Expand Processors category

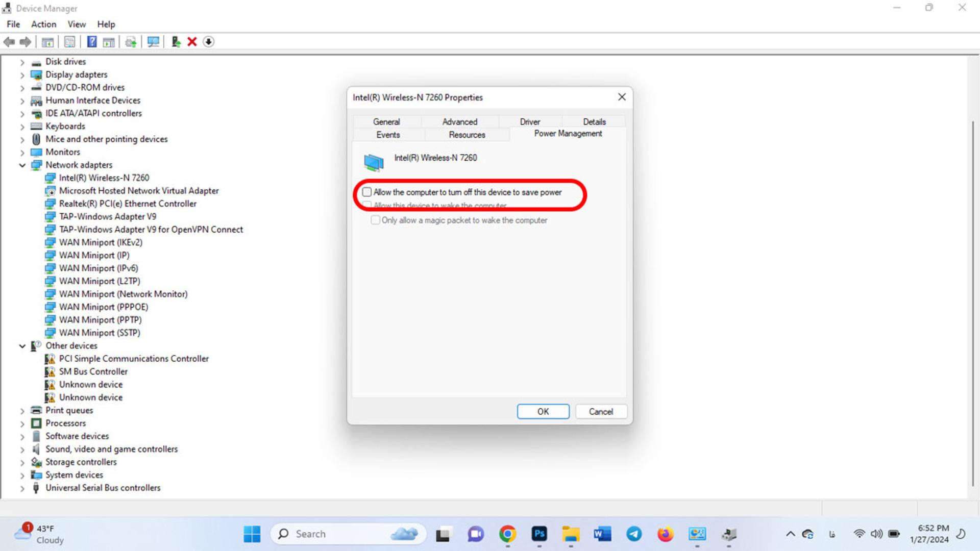pos(22,423)
